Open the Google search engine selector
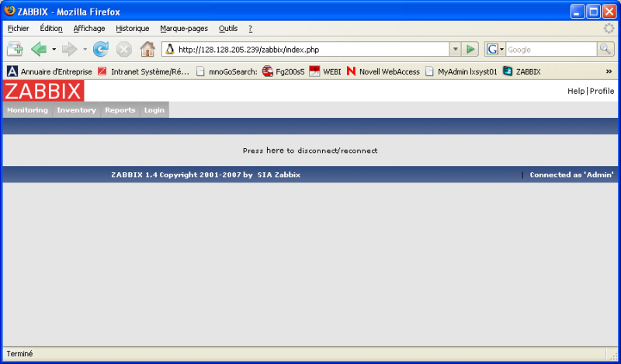Viewport: 621px width, 364px height. coord(495,50)
